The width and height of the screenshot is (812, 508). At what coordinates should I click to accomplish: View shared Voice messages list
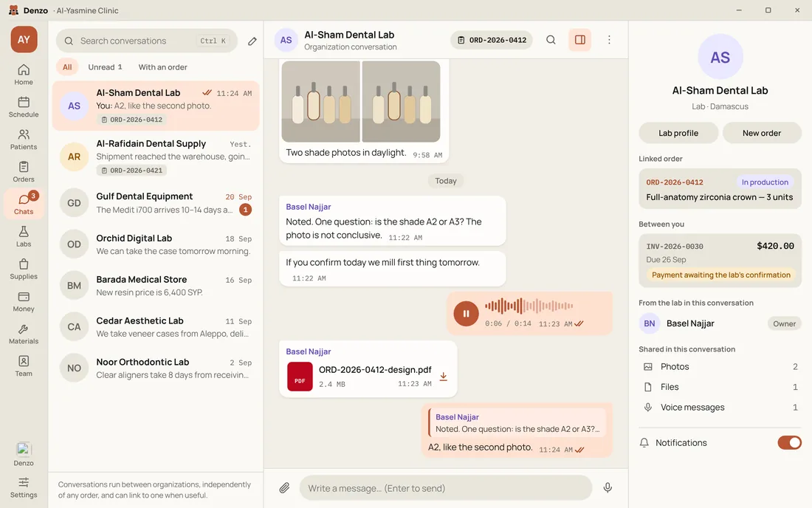(720, 408)
